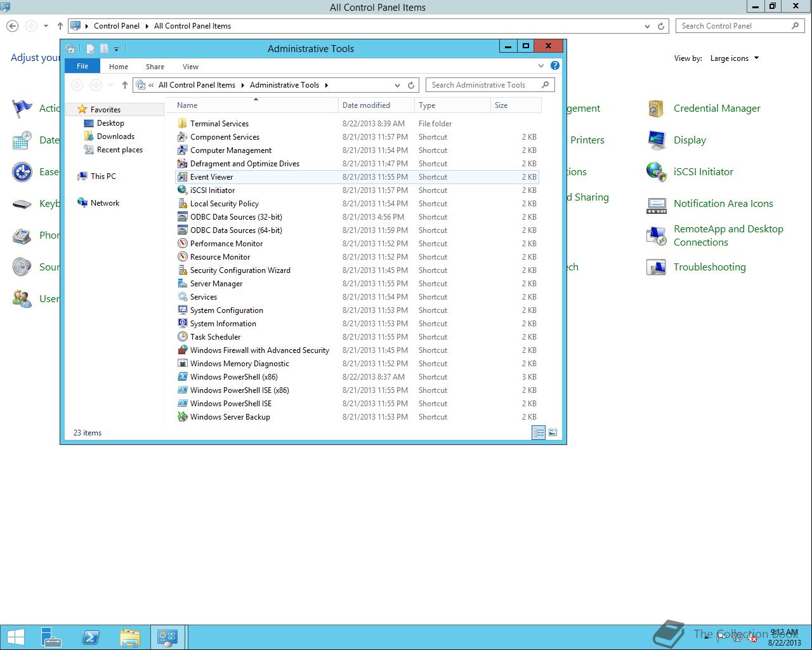Select the Windows Memory Diagnostic icon
Image resolution: width=812 pixels, height=650 pixels.
[x=183, y=364]
